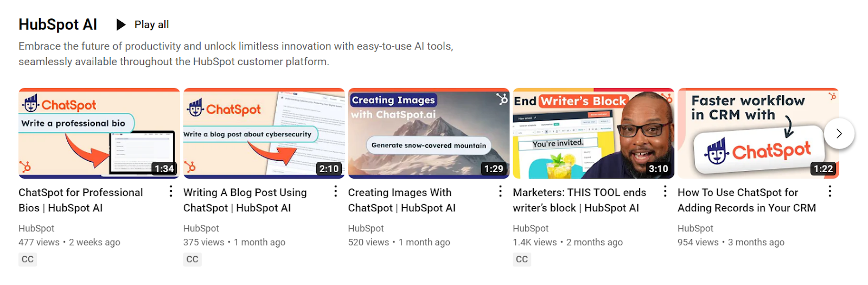The height and width of the screenshot is (285, 868).
Task: Click the 3:10 duration badge
Action: pos(659,169)
